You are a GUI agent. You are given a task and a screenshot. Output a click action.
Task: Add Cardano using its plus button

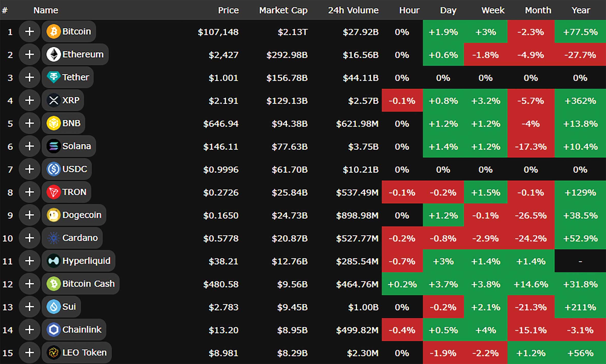[x=30, y=238]
